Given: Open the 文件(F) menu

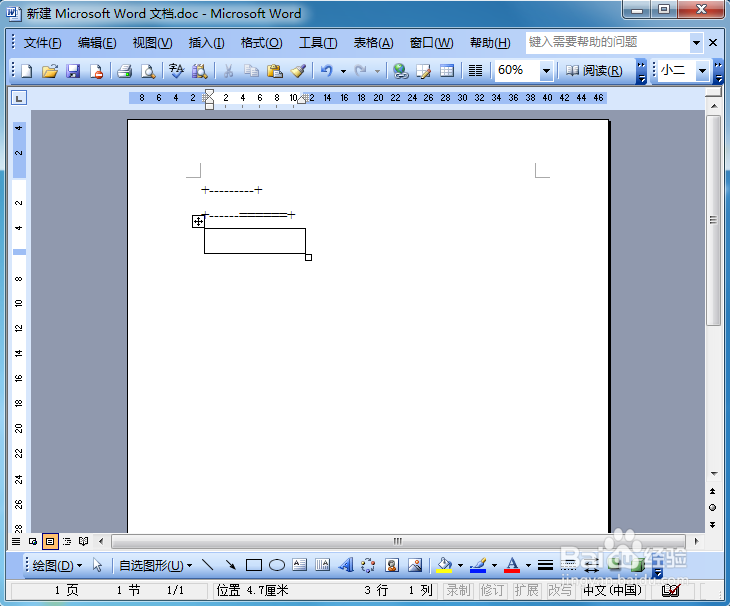Looking at the screenshot, I should click(x=42, y=43).
